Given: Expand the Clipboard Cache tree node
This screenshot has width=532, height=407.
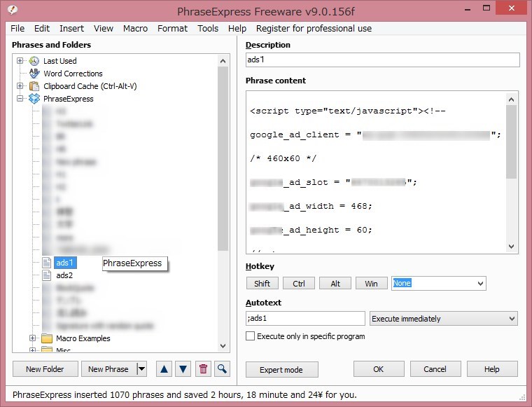Looking at the screenshot, I should (20, 86).
